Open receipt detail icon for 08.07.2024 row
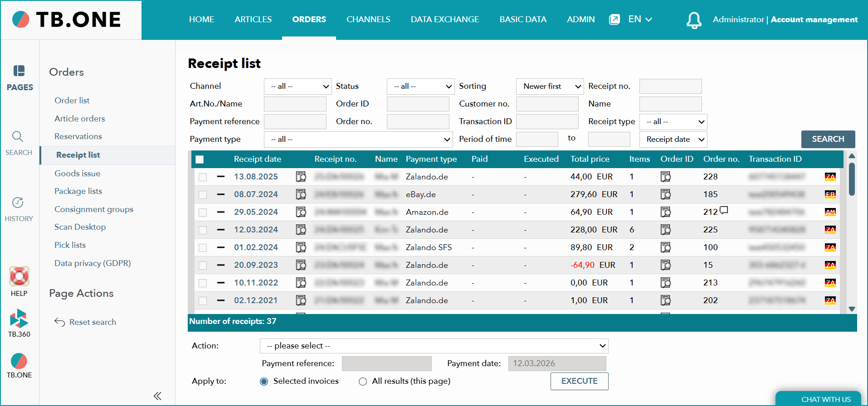The width and height of the screenshot is (868, 406). tap(301, 194)
